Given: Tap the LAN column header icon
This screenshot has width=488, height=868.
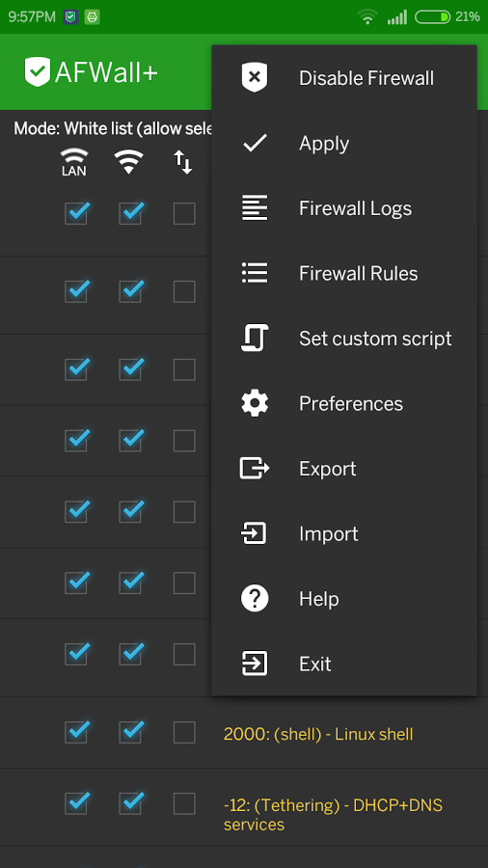Looking at the screenshot, I should coord(74,162).
